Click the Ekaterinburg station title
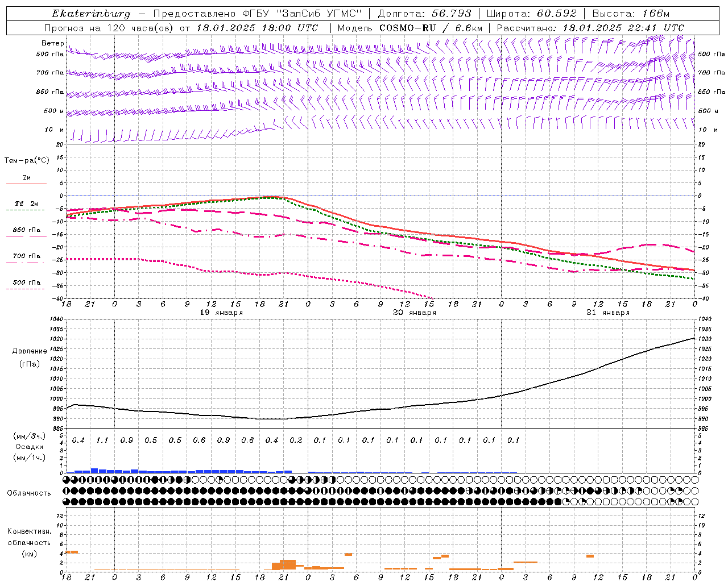Screen dimensions: 728x582 pos(91,14)
